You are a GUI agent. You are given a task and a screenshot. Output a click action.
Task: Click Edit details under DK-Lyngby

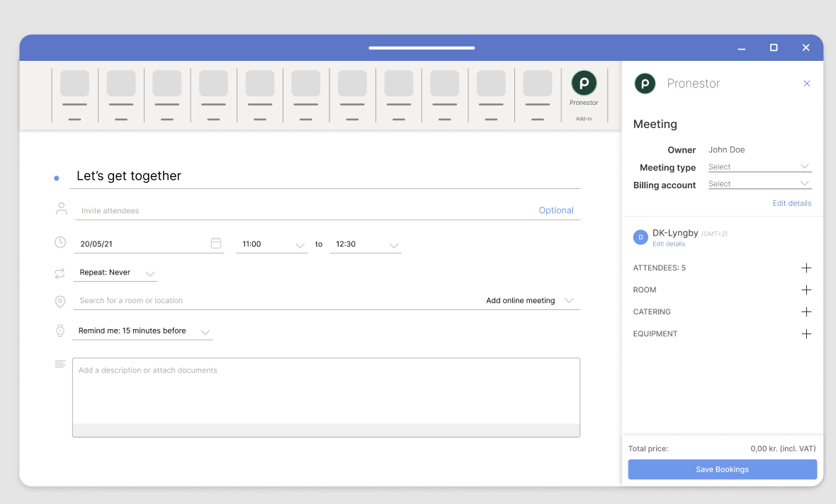click(669, 244)
